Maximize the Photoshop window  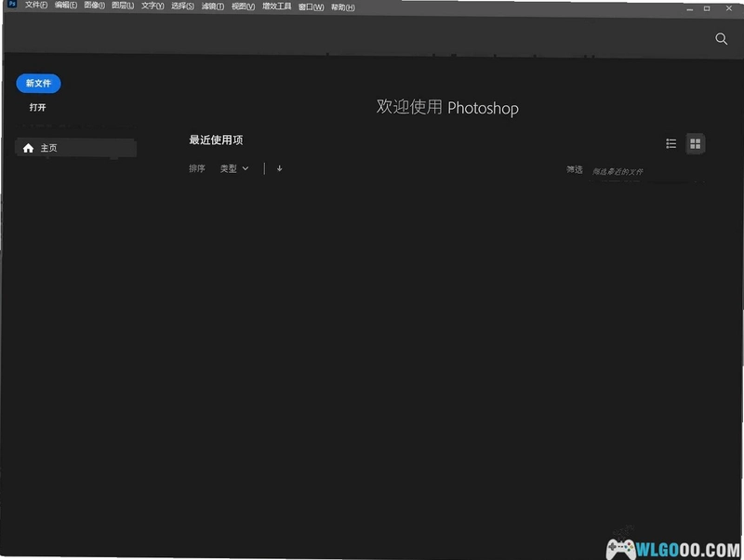(707, 8)
